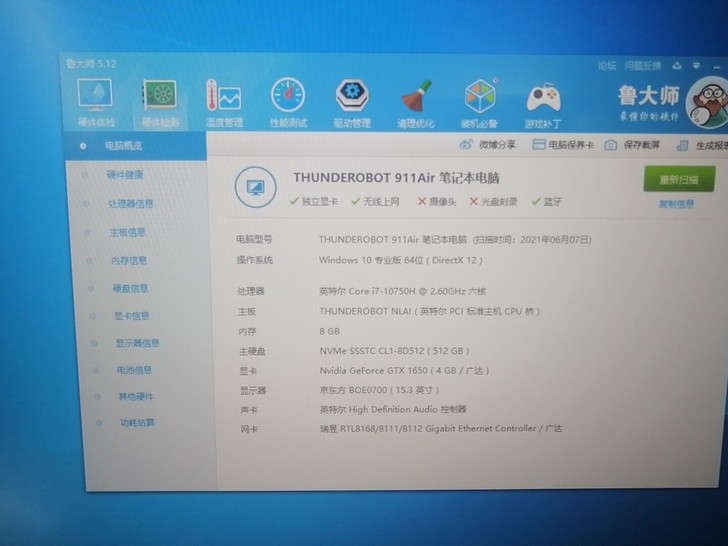Click the 光盘刻录 cross-marked item

493,202
